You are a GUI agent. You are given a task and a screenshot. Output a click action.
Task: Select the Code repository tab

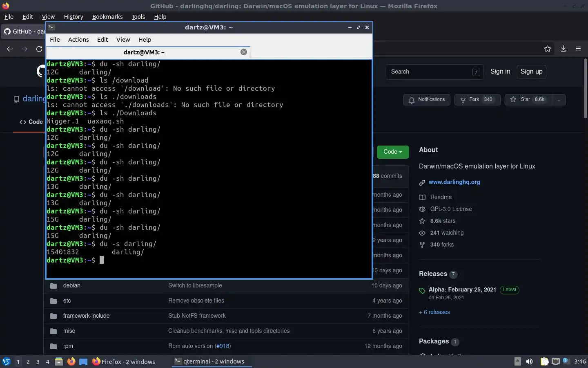(31, 122)
